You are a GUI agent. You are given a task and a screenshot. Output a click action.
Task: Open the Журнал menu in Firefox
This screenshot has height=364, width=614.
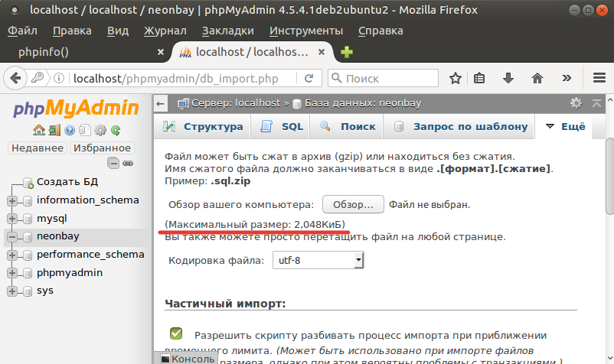click(165, 31)
